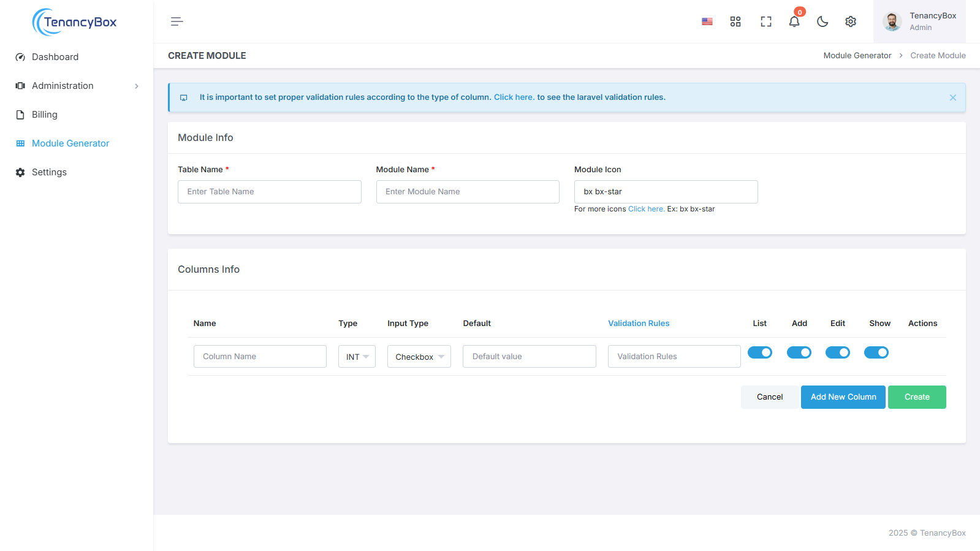Viewport: 980px width, 551px height.
Task: Open the Checkbox input type dropdown
Action: click(x=419, y=357)
